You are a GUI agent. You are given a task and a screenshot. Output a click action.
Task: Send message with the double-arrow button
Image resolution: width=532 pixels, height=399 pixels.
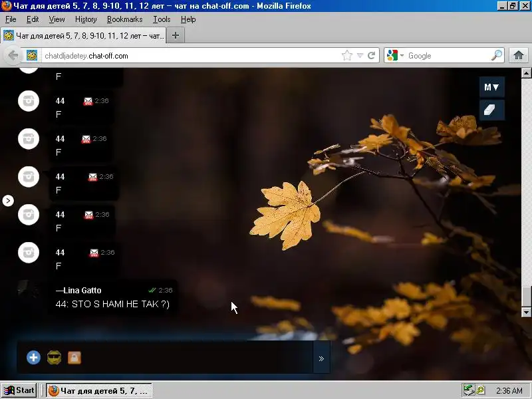(321, 358)
